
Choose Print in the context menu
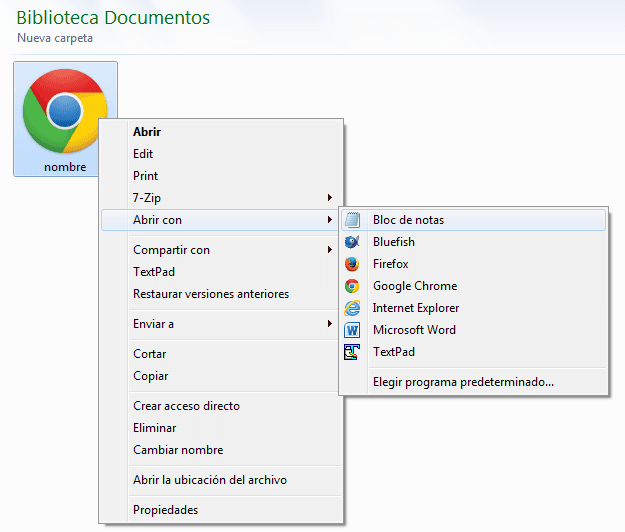tap(222, 176)
